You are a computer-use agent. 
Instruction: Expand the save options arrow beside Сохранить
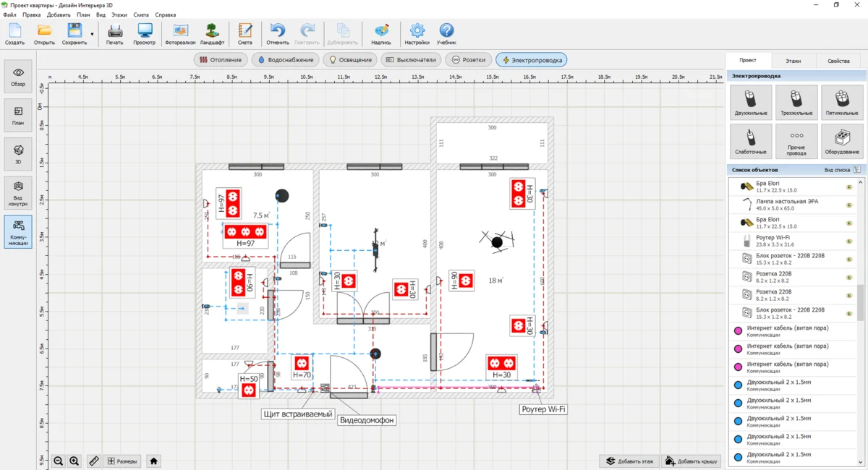click(92, 34)
